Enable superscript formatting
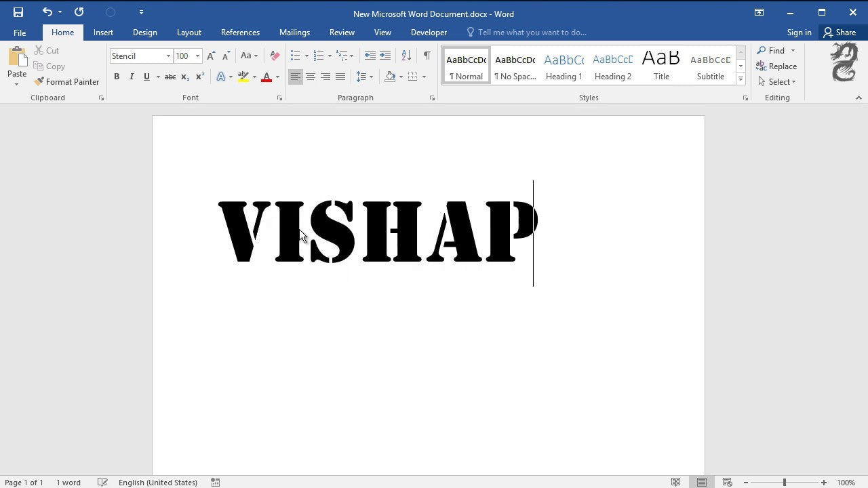 (199, 77)
